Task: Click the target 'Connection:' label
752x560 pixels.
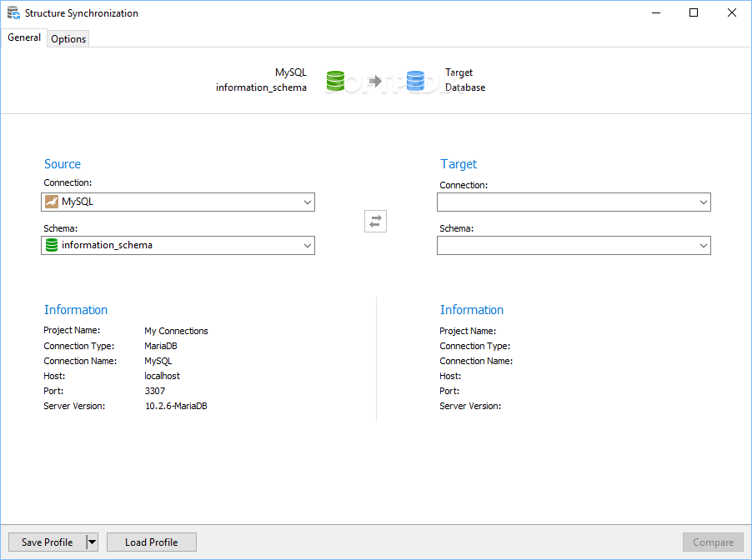Action: (x=464, y=185)
